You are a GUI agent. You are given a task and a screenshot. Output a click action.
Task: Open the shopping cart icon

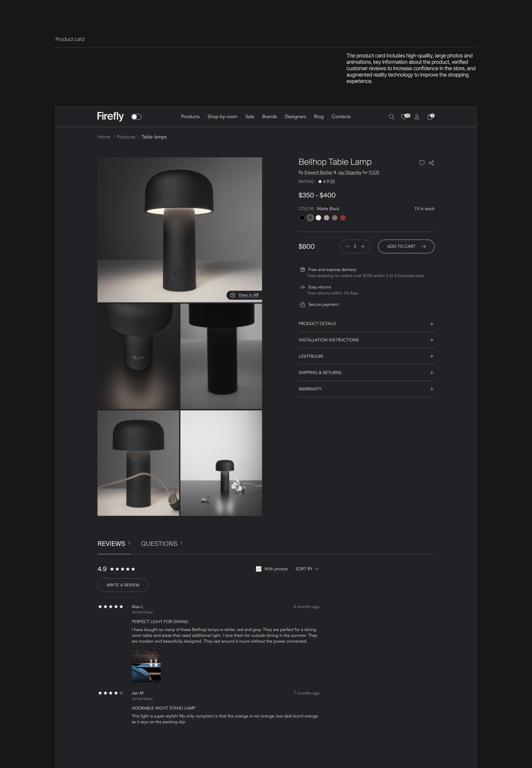pos(430,117)
